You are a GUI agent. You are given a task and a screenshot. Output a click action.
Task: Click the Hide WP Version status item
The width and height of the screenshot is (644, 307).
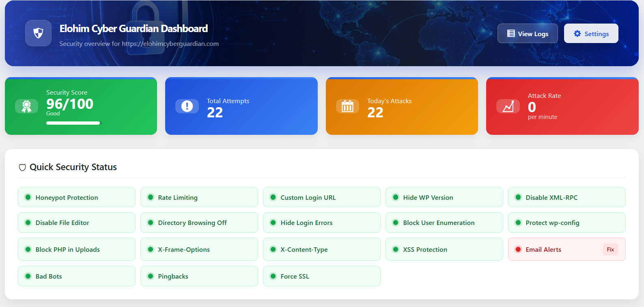(444, 197)
